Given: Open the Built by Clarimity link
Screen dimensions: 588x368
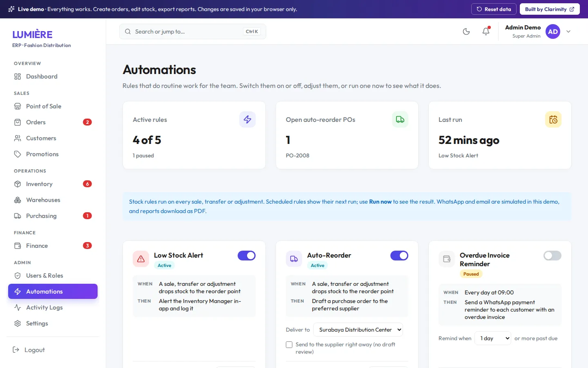Looking at the screenshot, I should [550, 9].
